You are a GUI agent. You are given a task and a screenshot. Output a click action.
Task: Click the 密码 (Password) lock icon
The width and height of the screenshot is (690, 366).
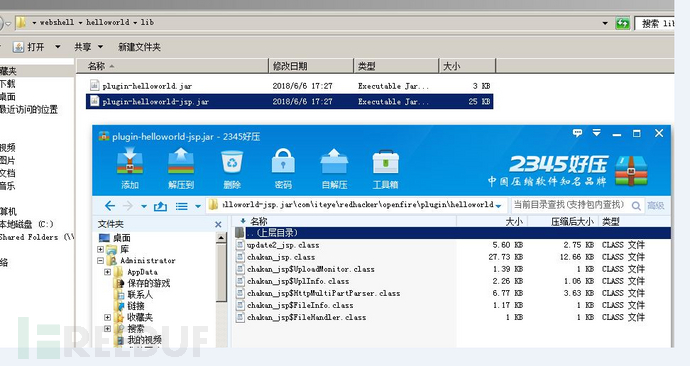pos(283,169)
